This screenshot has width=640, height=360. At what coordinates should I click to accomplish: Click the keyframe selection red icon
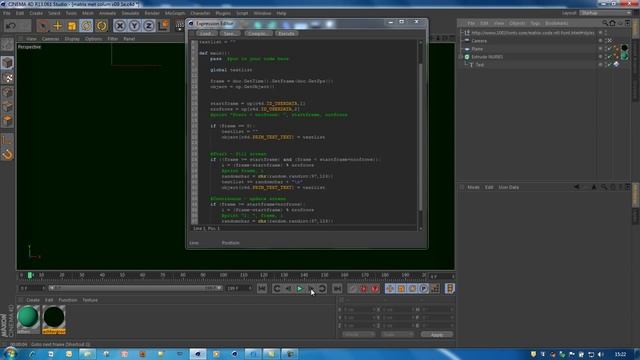click(375, 289)
